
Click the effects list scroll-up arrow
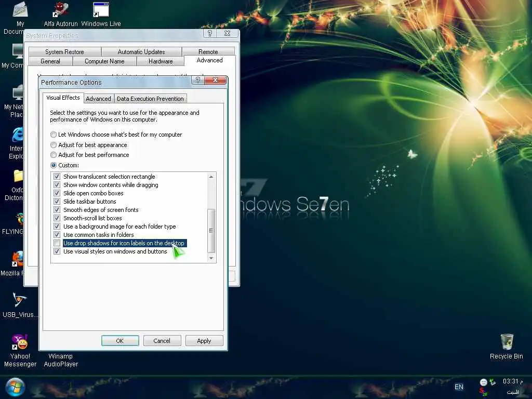coord(211,177)
